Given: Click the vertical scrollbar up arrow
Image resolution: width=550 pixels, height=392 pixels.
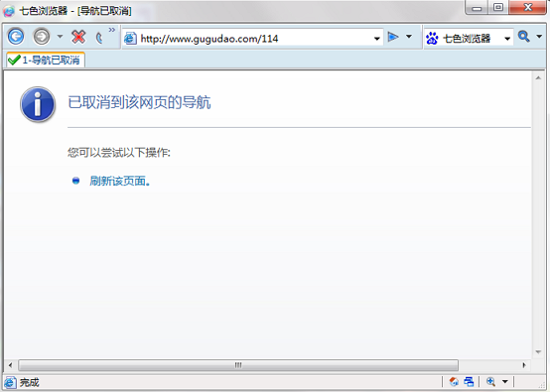Looking at the screenshot, I should coord(538,77).
